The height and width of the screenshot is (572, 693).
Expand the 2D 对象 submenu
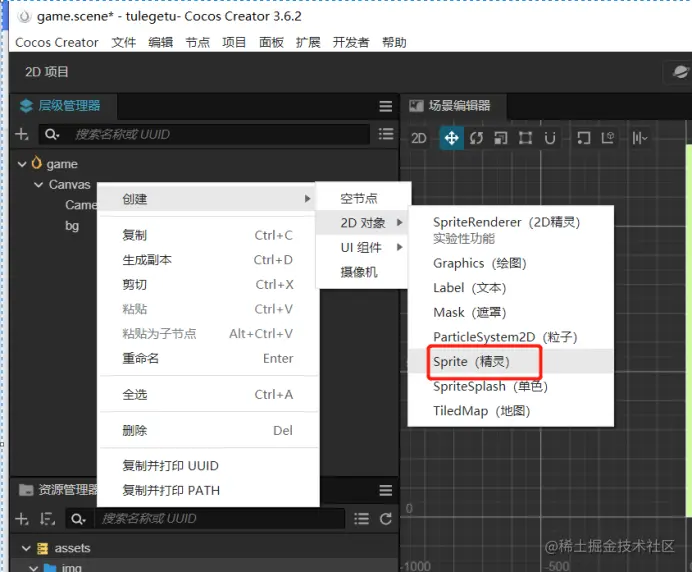point(362,223)
